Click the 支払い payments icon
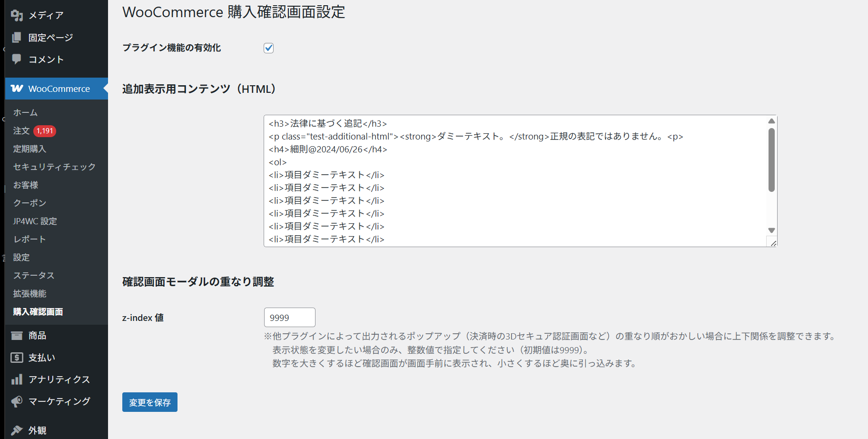The image size is (868, 439). [17, 358]
